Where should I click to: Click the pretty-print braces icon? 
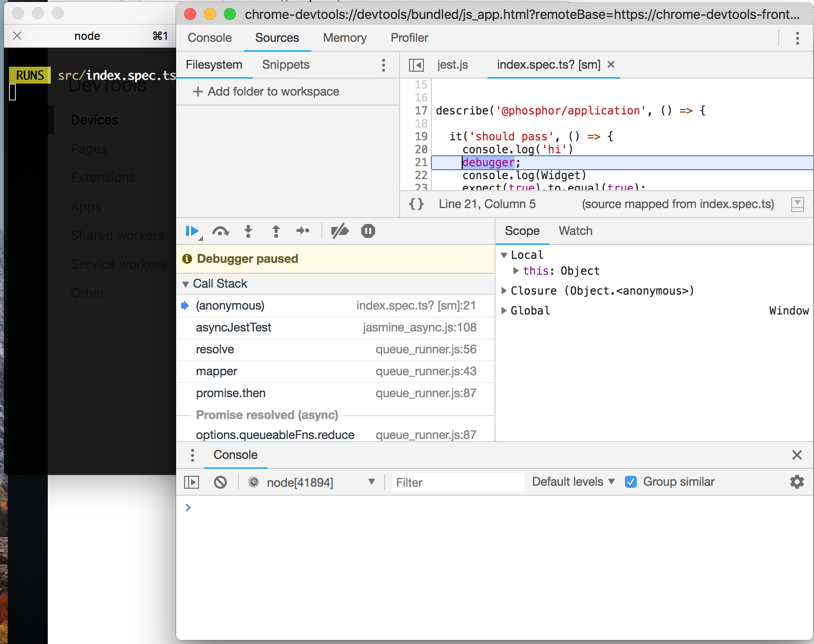(x=416, y=204)
